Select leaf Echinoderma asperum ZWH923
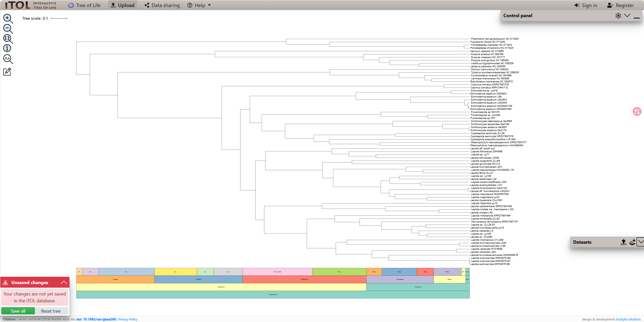The height and width of the screenshot is (322, 644). (x=488, y=94)
